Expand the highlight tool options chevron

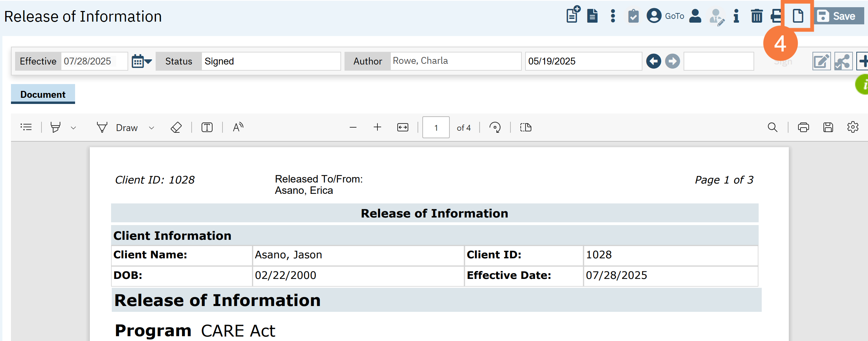point(73,128)
